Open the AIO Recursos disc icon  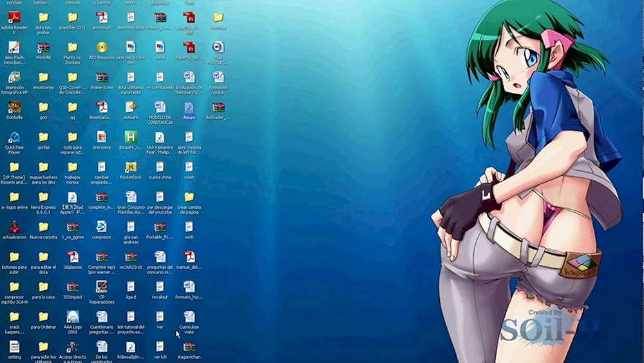click(x=102, y=48)
